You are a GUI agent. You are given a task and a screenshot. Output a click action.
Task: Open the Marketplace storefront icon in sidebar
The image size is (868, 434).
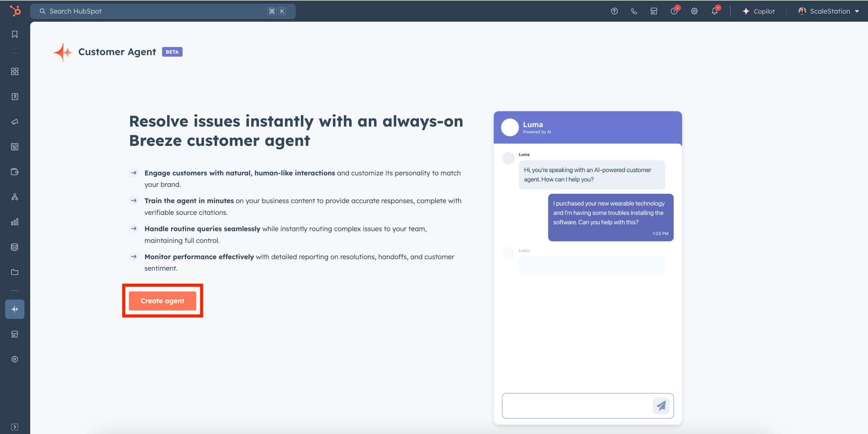pyautogui.click(x=15, y=334)
